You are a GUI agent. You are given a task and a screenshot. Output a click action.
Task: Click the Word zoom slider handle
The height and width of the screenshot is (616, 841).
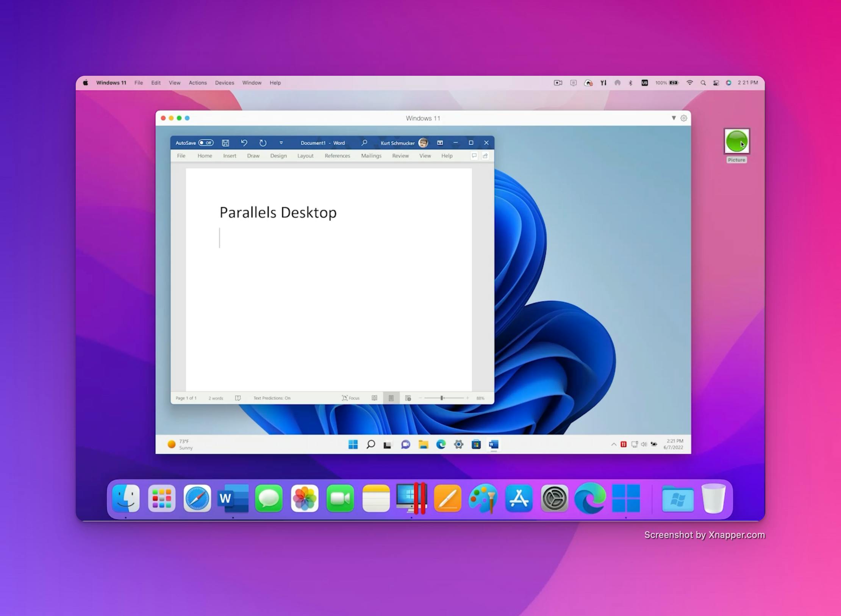point(442,398)
